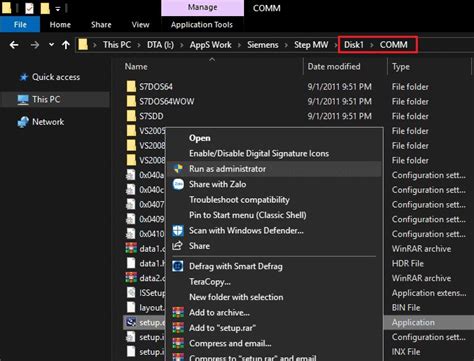Screen dimensions: 474x361
Task: Navigate to Step MW in breadcrumb
Action: pos(311,45)
